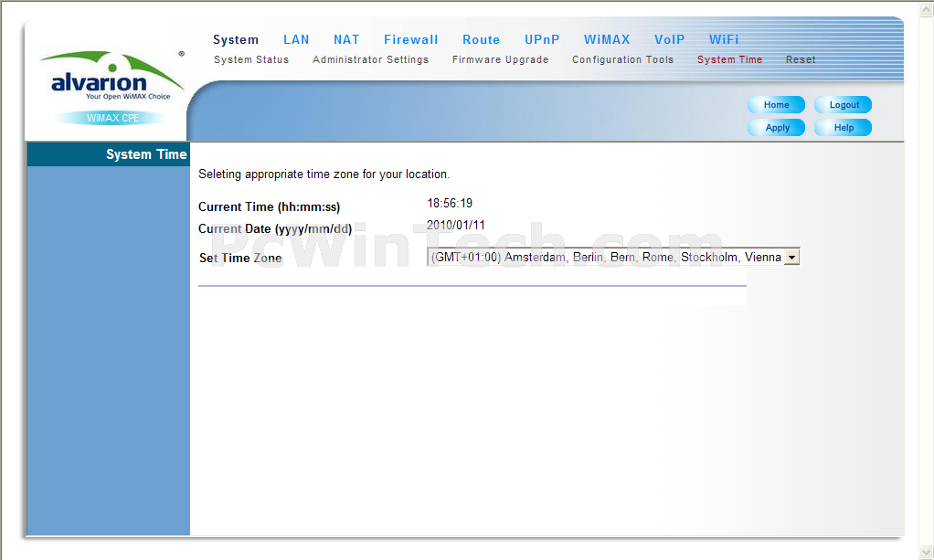
Task: Click the Current Date (yyyy/mm/dd) label
Action: [274, 228]
